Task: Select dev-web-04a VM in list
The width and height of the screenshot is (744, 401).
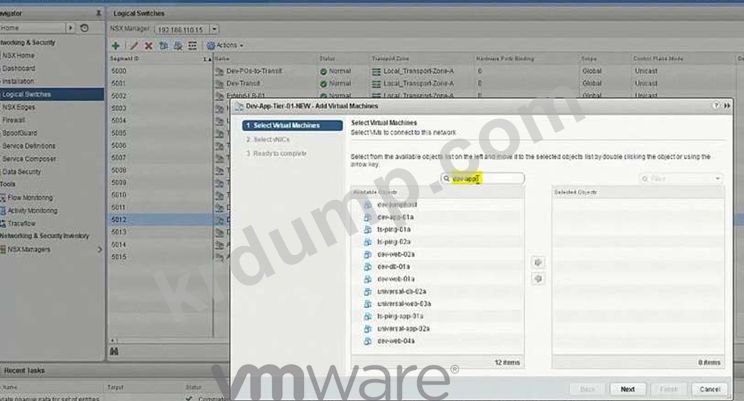Action: click(x=396, y=341)
